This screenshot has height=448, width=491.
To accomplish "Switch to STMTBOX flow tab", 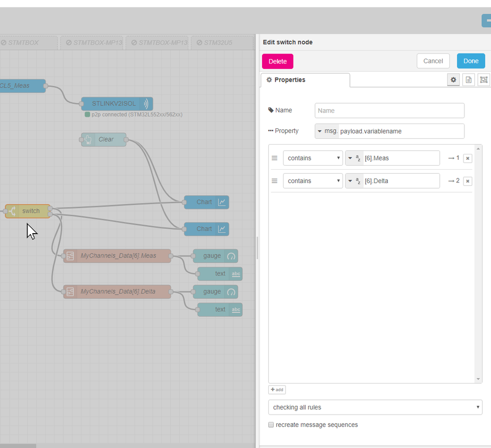I will (29, 43).
